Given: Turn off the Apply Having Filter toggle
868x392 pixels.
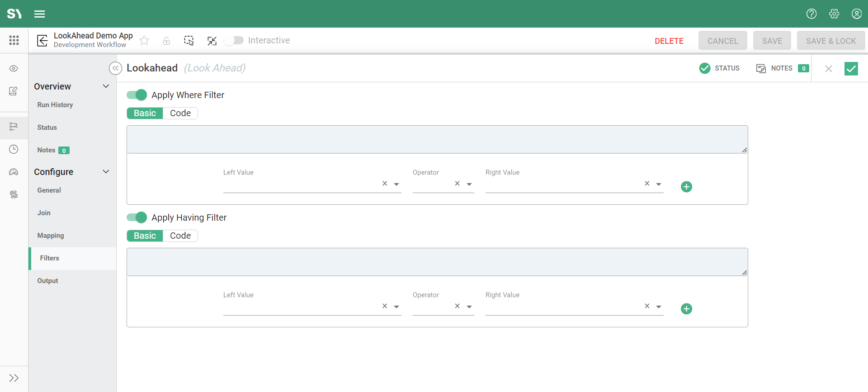Looking at the screenshot, I should click(x=137, y=217).
